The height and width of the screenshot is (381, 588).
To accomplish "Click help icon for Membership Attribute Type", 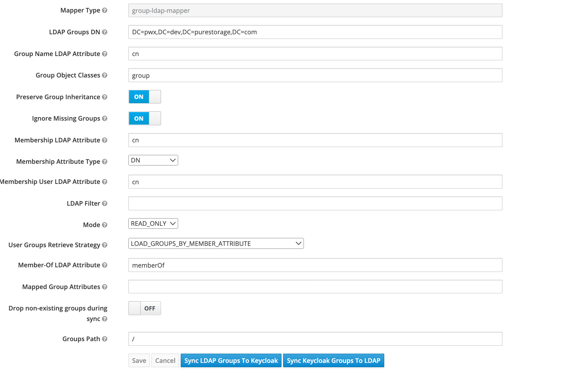I will pyautogui.click(x=105, y=161).
